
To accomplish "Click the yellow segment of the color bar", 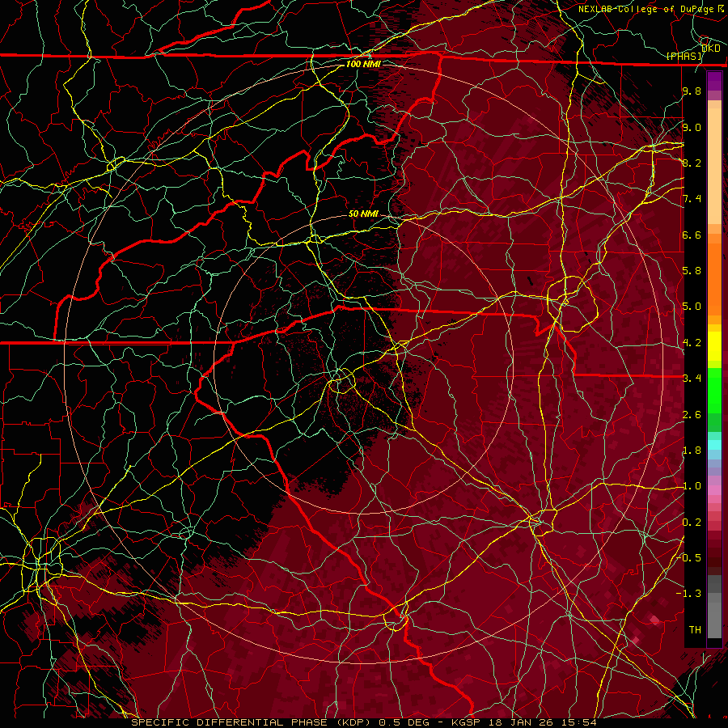I will (x=714, y=346).
